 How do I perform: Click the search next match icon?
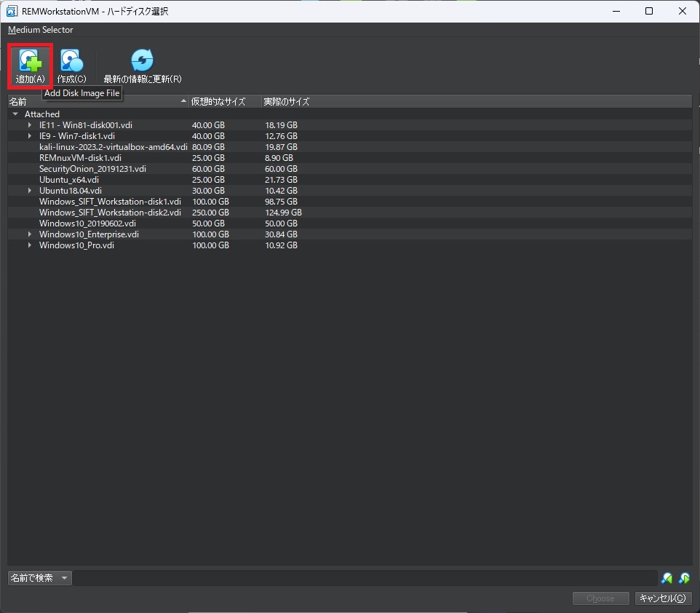click(x=684, y=578)
